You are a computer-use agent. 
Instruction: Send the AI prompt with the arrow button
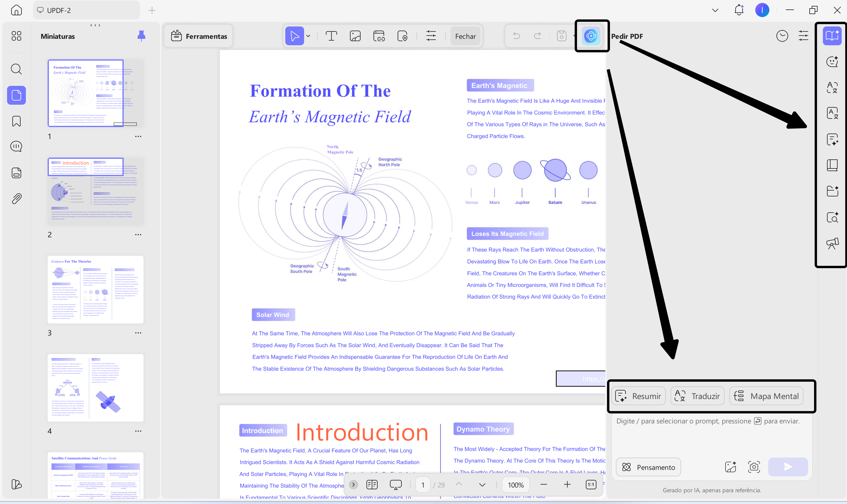[788, 467]
